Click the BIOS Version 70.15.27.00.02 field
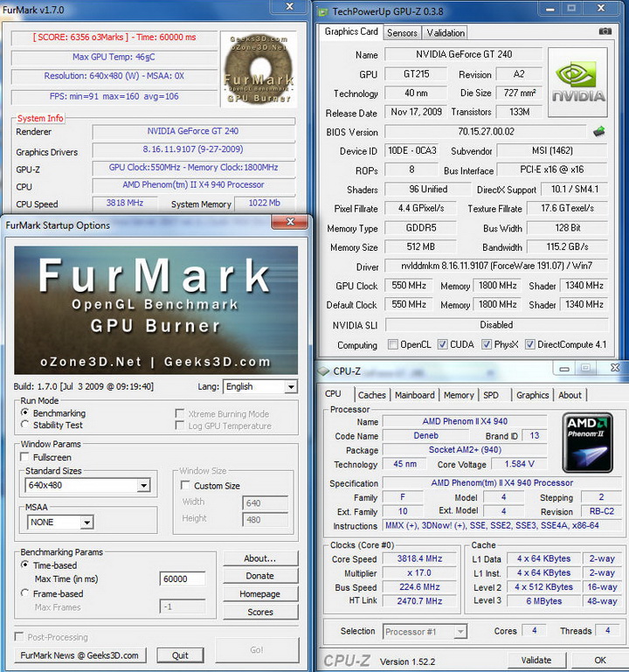Viewport: 629px width, 672px height. coord(486,132)
